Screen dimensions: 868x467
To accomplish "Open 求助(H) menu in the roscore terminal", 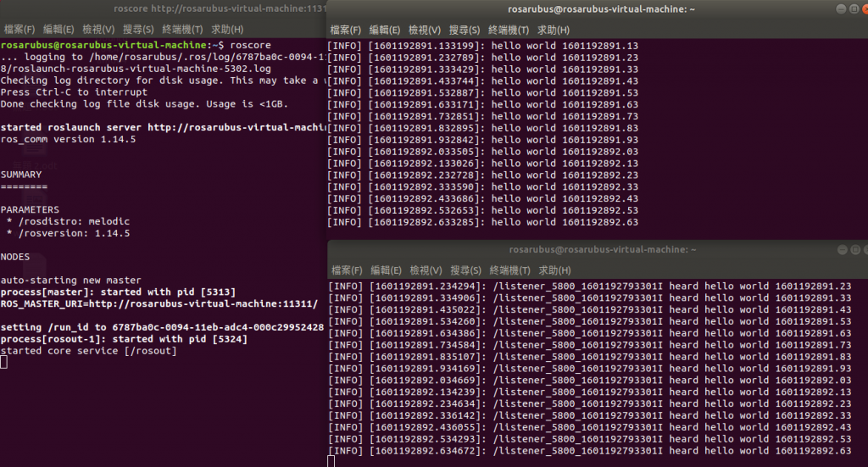I will (227, 30).
